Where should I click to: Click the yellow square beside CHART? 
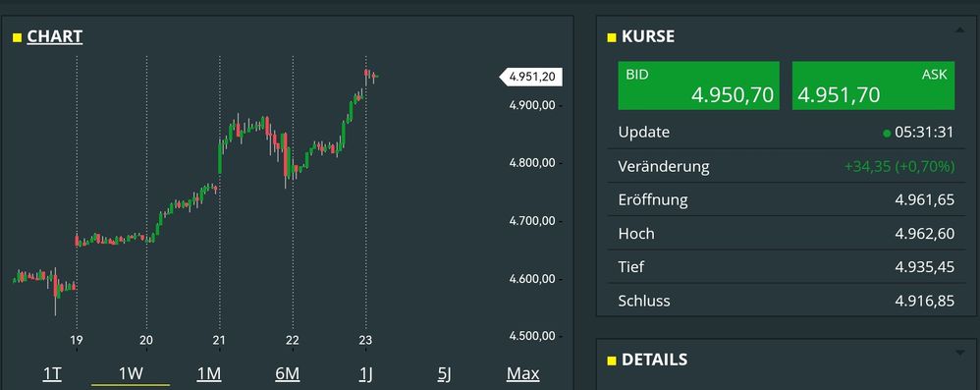17,38
